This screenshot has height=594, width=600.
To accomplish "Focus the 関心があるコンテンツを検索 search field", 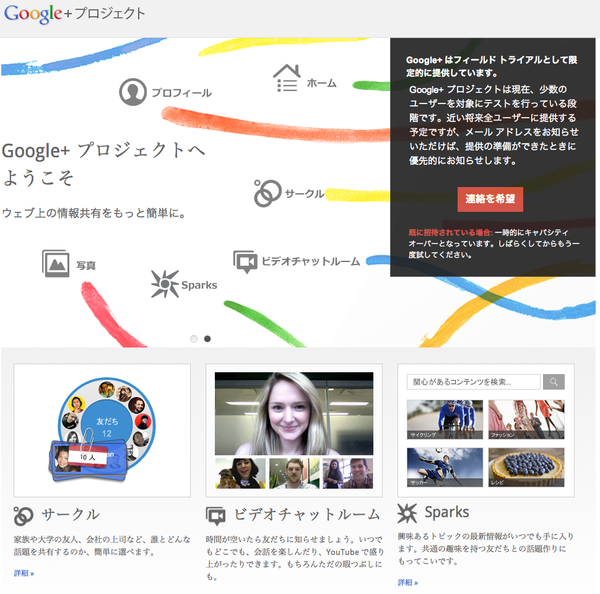I will click(x=474, y=382).
